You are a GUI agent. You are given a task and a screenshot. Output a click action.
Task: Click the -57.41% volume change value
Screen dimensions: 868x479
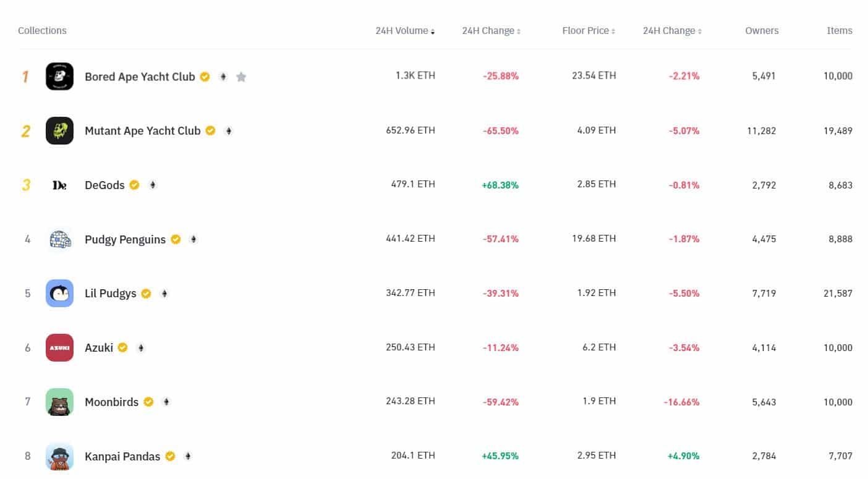point(501,239)
